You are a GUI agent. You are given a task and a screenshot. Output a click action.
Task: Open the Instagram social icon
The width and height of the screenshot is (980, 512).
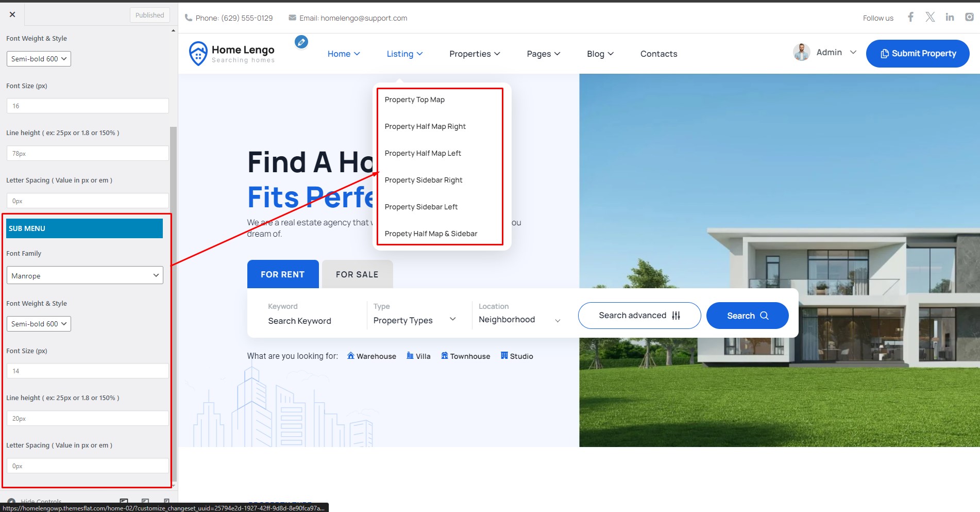[969, 17]
